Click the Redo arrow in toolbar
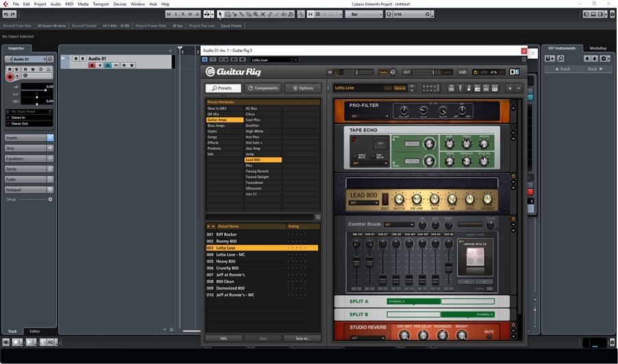This screenshot has height=364, width=618. pos(13,14)
